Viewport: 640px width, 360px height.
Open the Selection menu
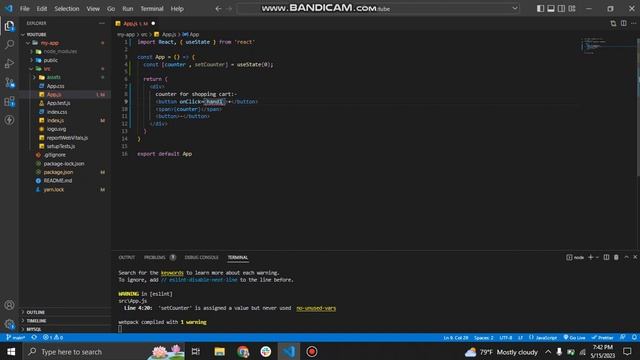tap(67, 9)
